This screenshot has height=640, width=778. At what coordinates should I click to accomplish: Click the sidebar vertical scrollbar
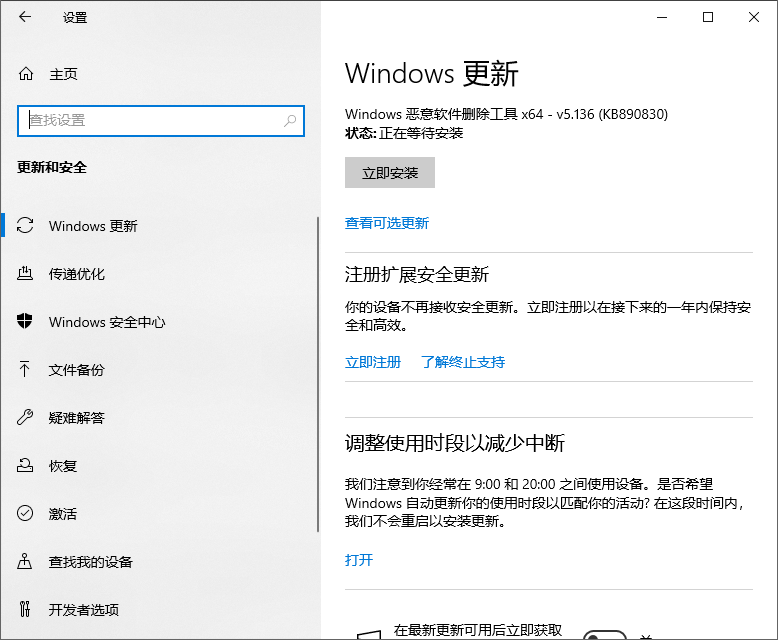pos(318,375)
